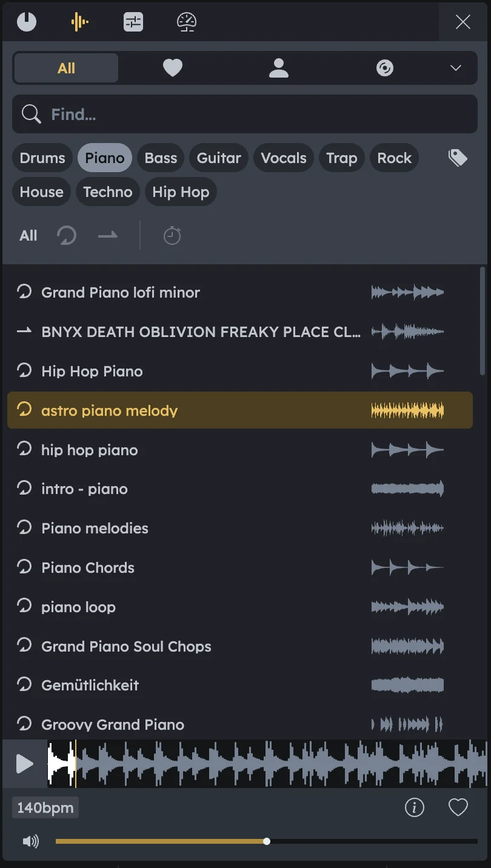Image resolution: width=491 pixels, height=868 pixels.
Task: Click the power knob icon at top
Action: pyautogui.click(x=27, y=22)
